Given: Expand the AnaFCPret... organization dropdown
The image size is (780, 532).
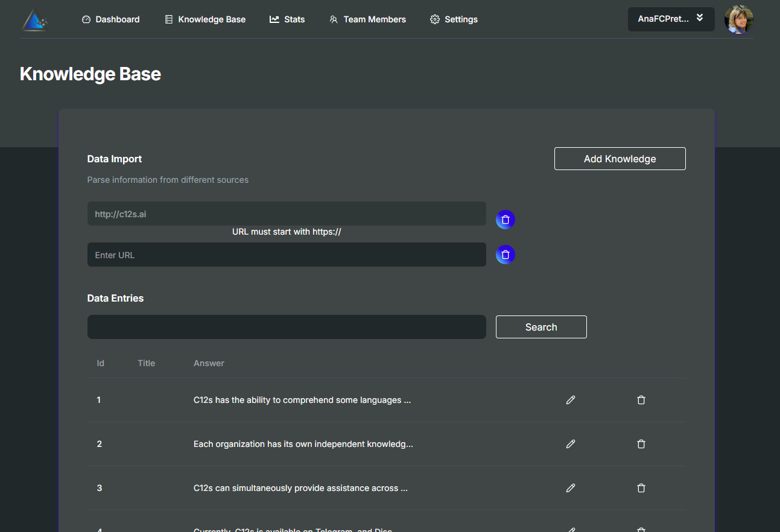Looking at the screenshot, I should (x=671, y=19).
